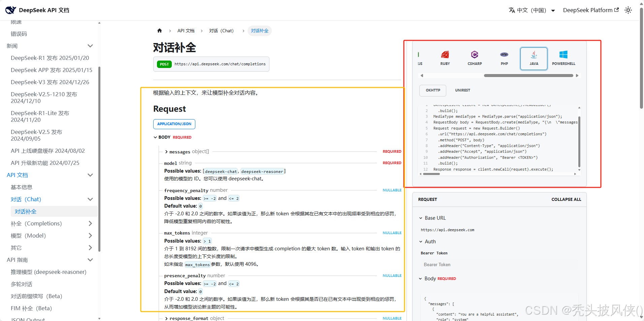Open the 中文（中国） language dropdown
The height and width of the screenshot is (321, 644).
[x=532, y=10]
